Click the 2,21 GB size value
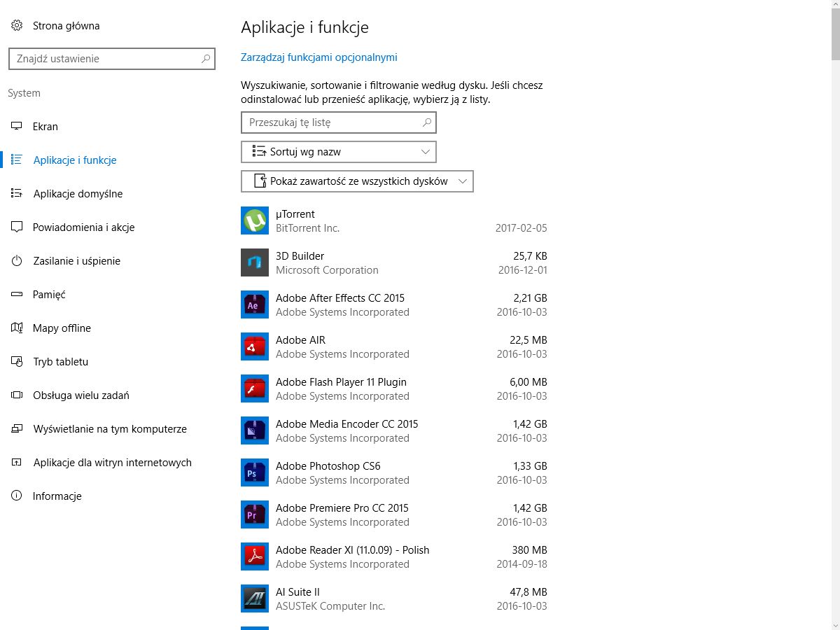This screenshot has height=630, width=840. pos(531,298)
